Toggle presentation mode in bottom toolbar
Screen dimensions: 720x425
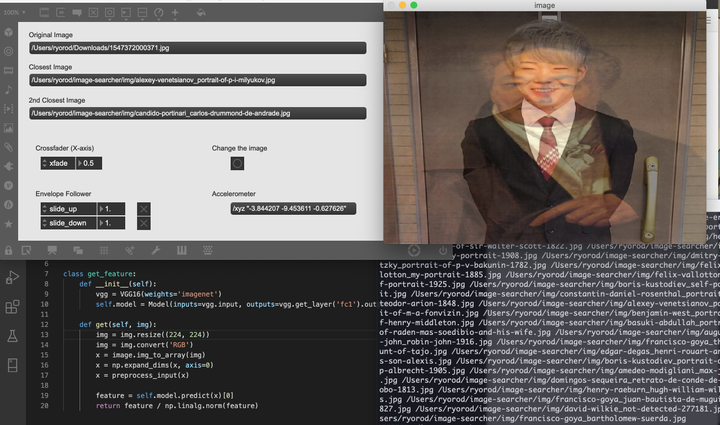52,250
